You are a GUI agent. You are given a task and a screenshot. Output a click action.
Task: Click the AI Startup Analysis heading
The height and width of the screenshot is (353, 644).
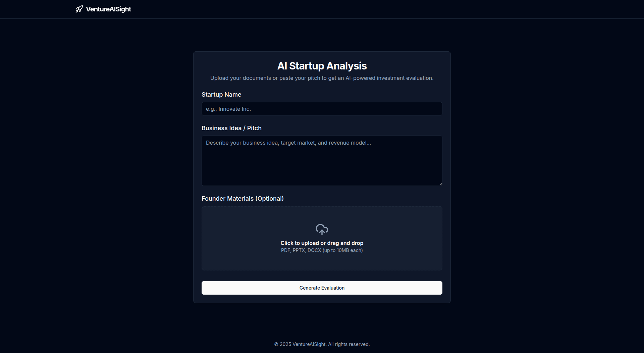pyautogui.click(x=322, y=66)
